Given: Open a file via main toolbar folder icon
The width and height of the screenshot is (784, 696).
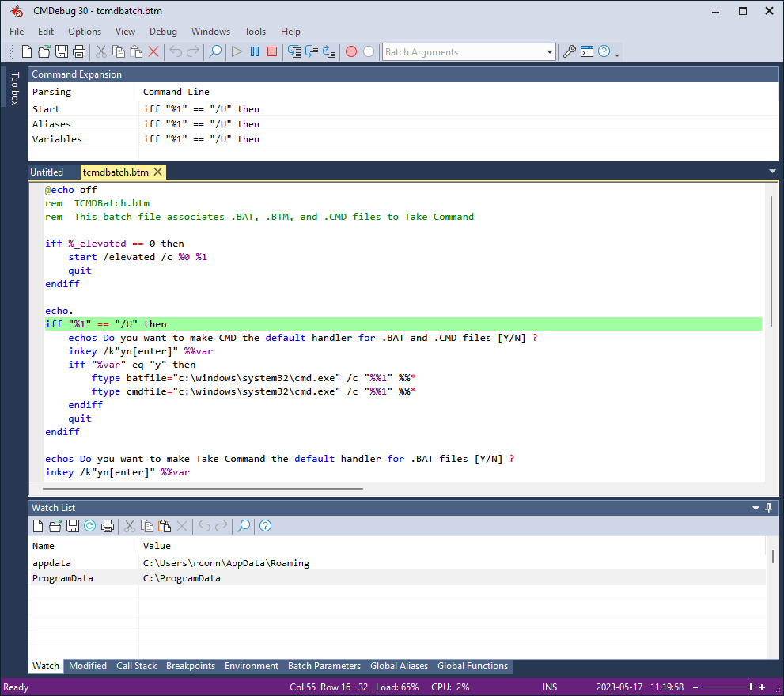Looking at the screenshot, I should click(44, 51).
